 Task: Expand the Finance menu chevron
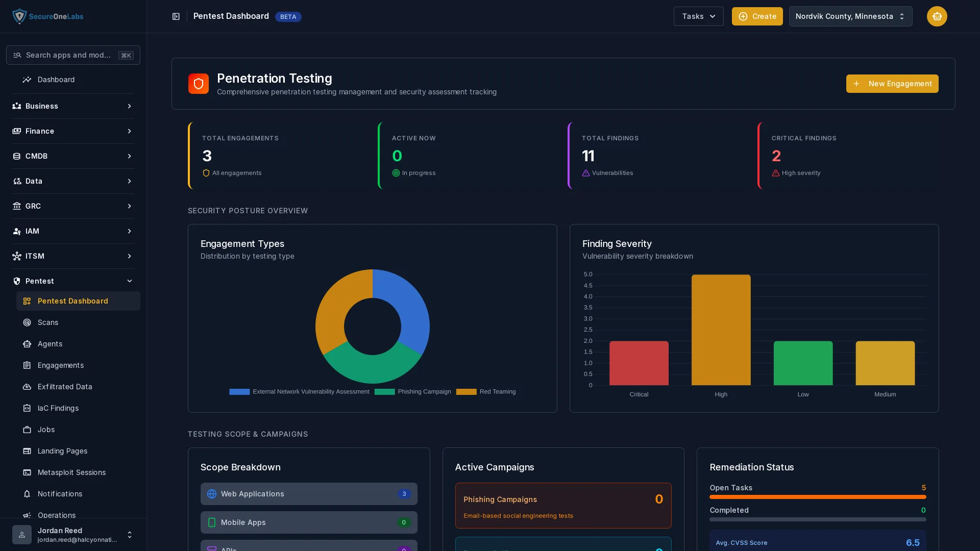(x=129, y=131)
